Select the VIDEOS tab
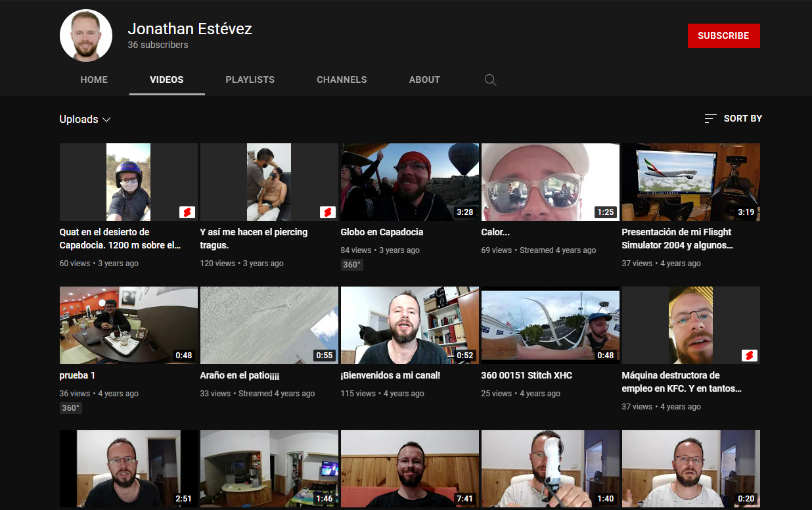This screenshot has height=510, width=812. coord(167,80)
